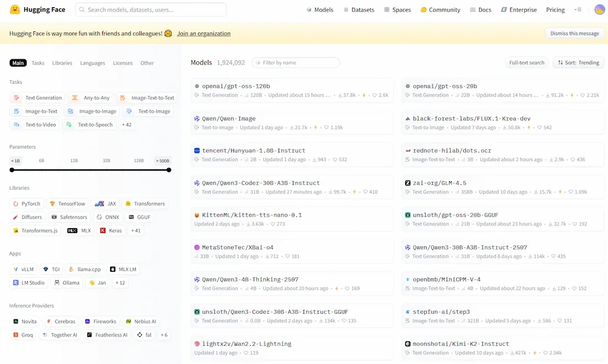The image size is (608, 364).
Task: Select the Image-Text-to-Text task filter
Action: 147,98
